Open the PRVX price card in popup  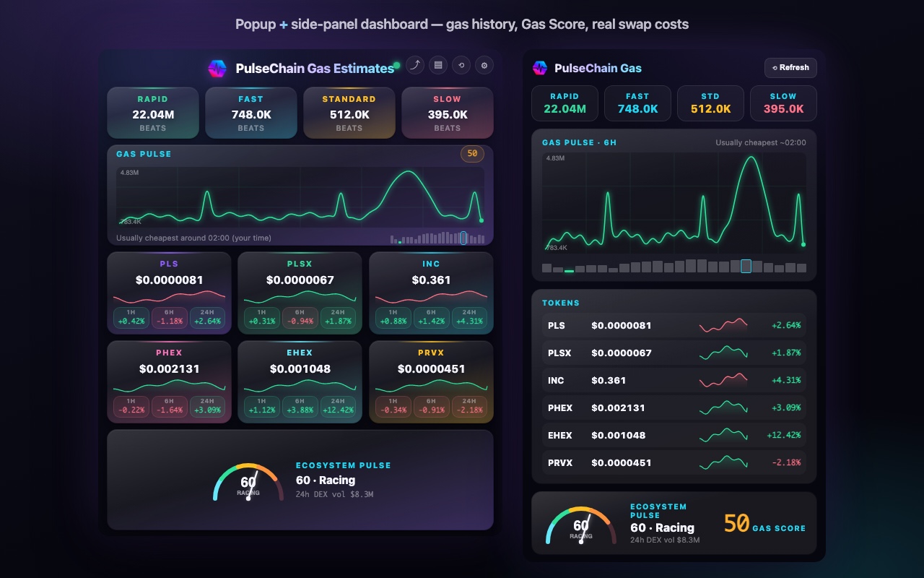[x=431, y=382]
